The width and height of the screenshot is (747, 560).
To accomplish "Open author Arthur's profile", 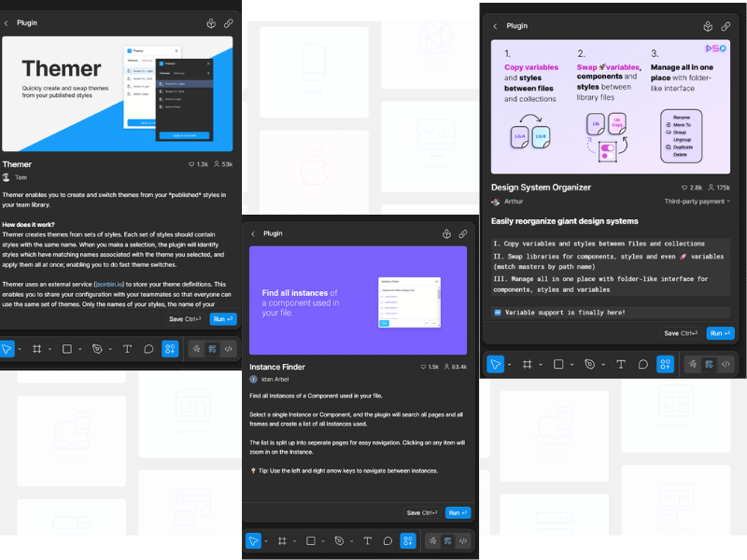I will click(507, 202).
